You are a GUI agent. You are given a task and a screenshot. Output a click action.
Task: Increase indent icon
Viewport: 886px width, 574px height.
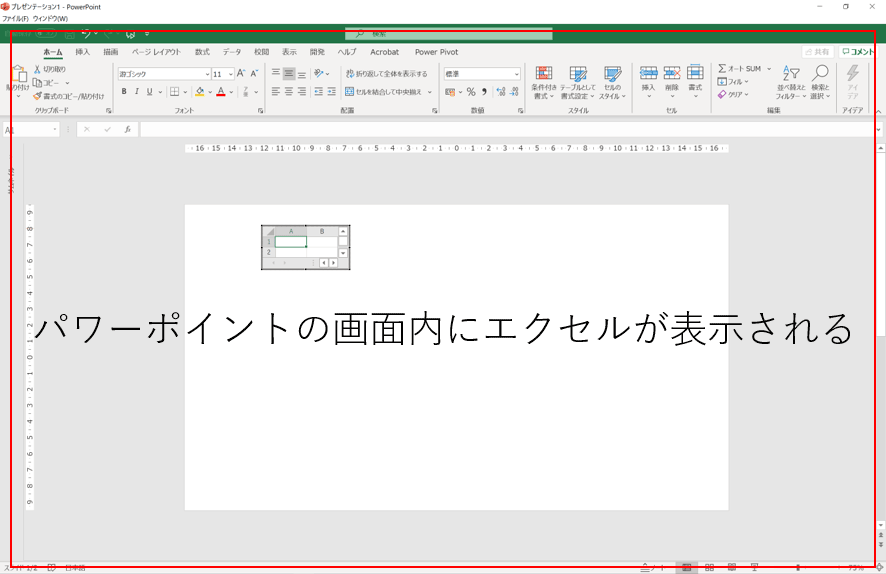click(332, 92)
